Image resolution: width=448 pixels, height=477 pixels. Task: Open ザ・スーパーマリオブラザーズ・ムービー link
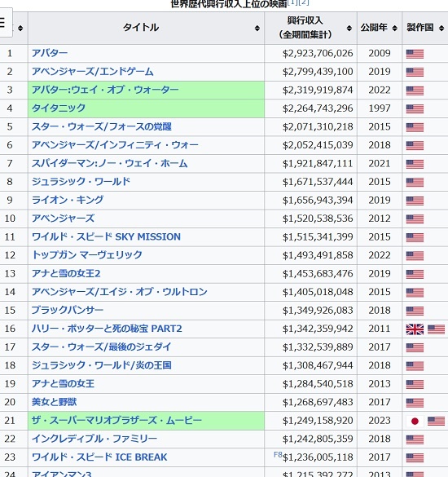tap(116, 421)
